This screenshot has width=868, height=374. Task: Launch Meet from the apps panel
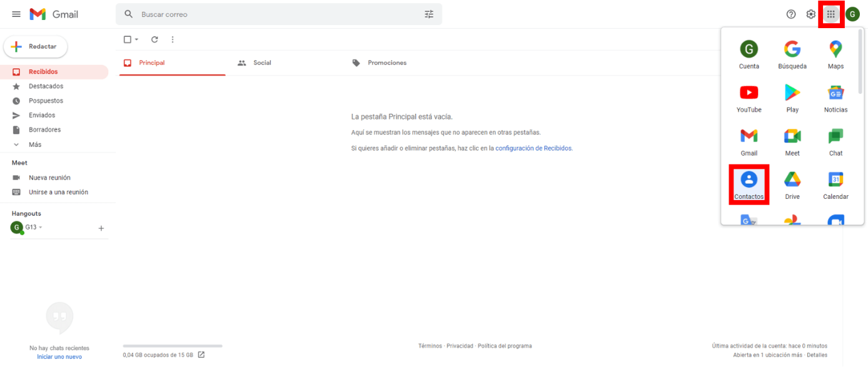coord(792,143)
